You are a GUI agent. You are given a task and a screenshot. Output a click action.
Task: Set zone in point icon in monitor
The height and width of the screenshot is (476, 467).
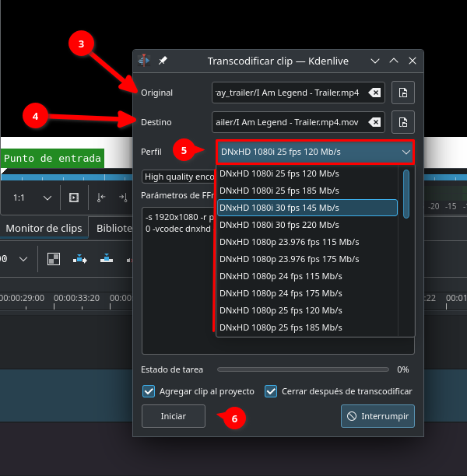101,198
